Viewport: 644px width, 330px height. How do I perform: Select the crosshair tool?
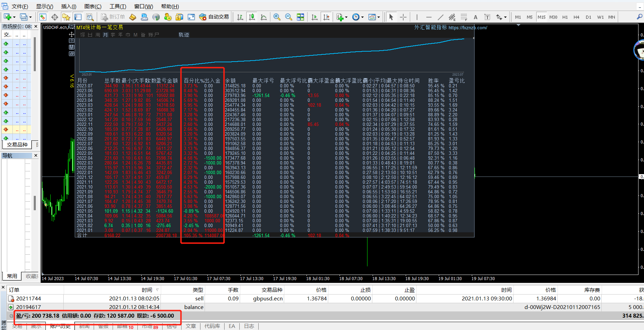tap(403, 17)
